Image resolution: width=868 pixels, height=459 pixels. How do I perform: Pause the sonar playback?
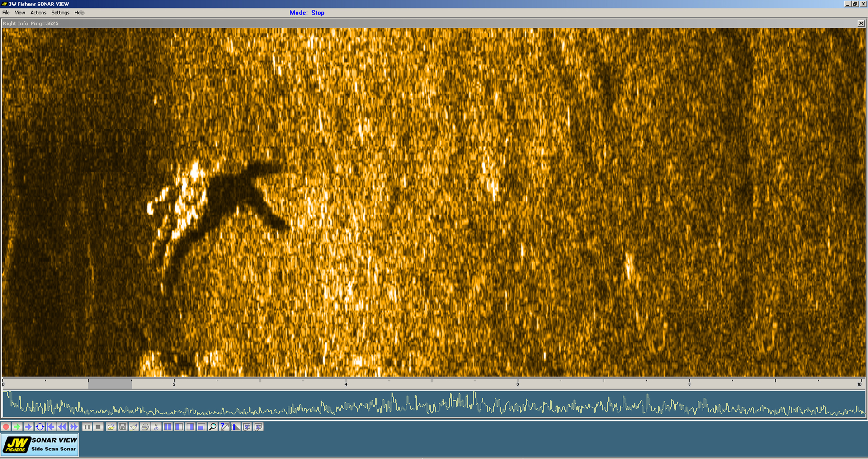pyautogui.click(x=87, y=427)
